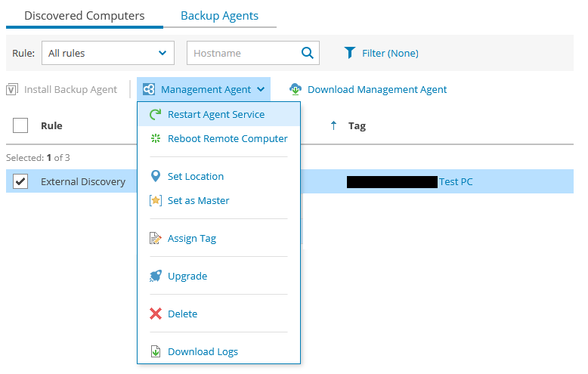Click the Tag column header
The image size is (588, 374).
pyautogui.click(x=357, y=126)
